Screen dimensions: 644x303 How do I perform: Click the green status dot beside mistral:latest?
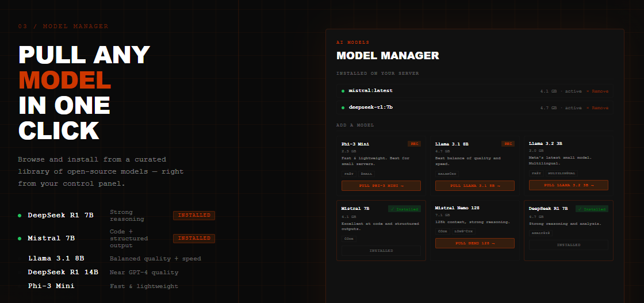(x=343, y=91)
